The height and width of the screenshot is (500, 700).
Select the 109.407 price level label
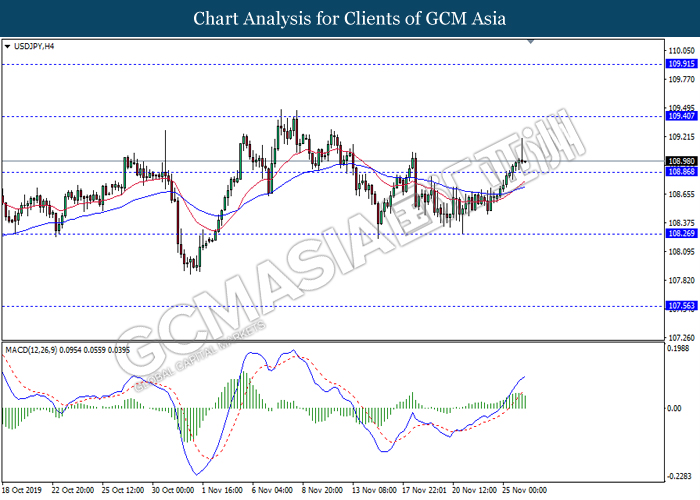(681, 116)
